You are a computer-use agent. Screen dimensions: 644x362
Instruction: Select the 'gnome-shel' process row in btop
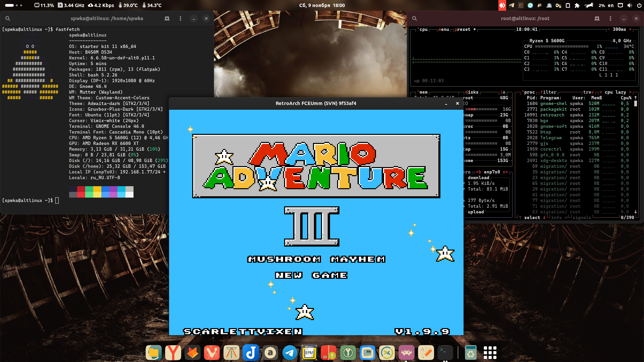tap(578, 104)
